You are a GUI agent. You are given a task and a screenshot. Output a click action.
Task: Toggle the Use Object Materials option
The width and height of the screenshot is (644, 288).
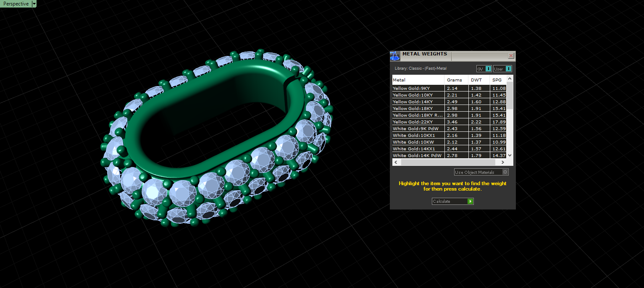click(481, 172)
